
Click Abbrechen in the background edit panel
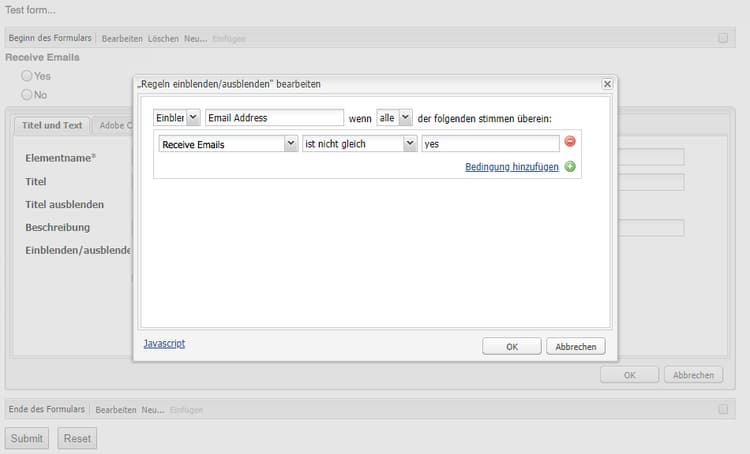(x=694, y=375)
